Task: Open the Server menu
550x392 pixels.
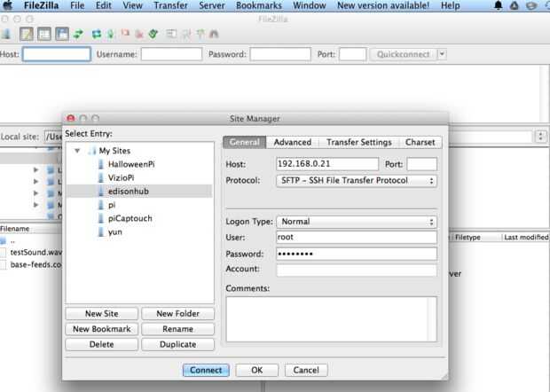Action: pyautogui.click(x=212, y=5)
